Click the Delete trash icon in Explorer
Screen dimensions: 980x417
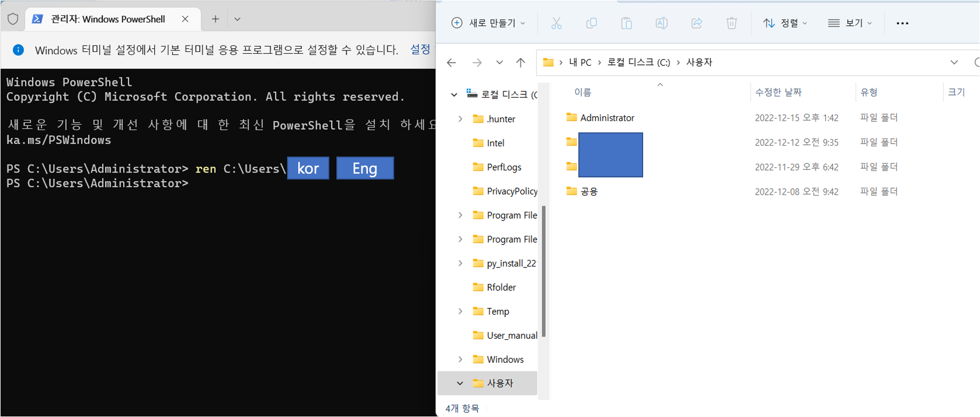(732, 23)
